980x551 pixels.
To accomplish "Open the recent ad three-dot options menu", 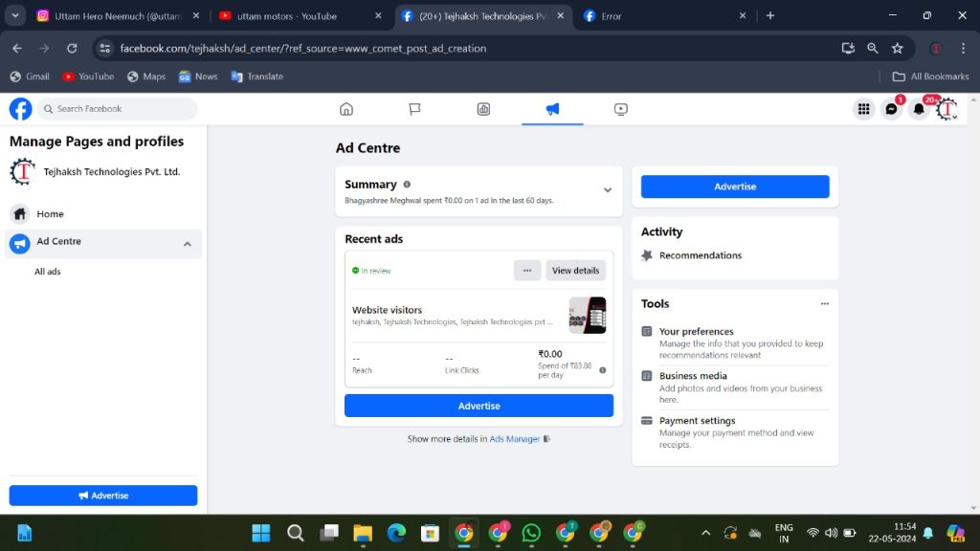I will [527, 271].
